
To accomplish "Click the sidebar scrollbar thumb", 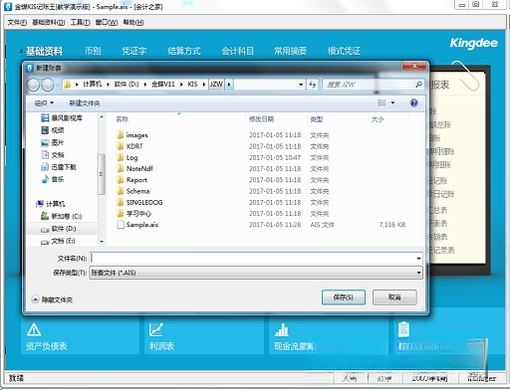I will point(101,174).
